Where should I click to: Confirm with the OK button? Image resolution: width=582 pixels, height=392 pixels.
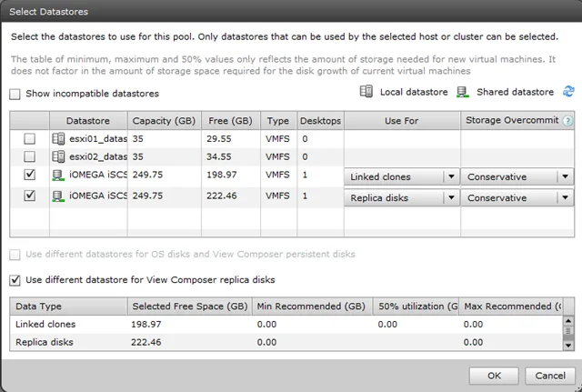[494, 376]
